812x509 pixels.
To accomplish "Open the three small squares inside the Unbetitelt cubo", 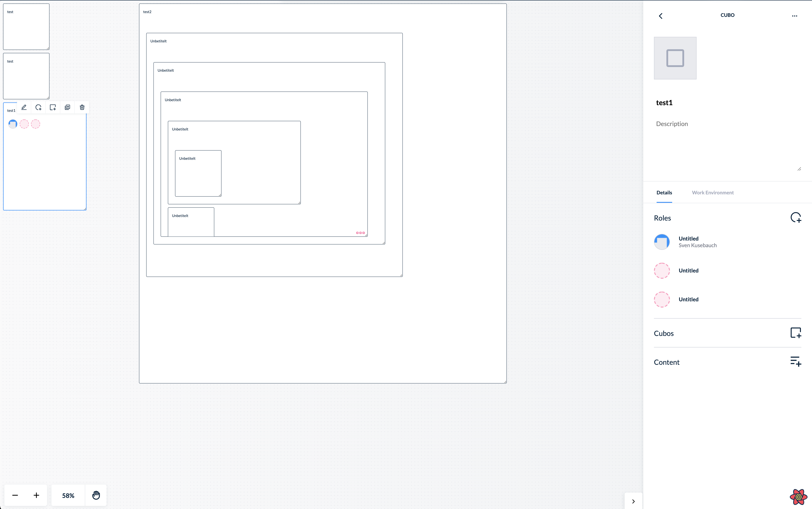I will [x=360, y=233].
